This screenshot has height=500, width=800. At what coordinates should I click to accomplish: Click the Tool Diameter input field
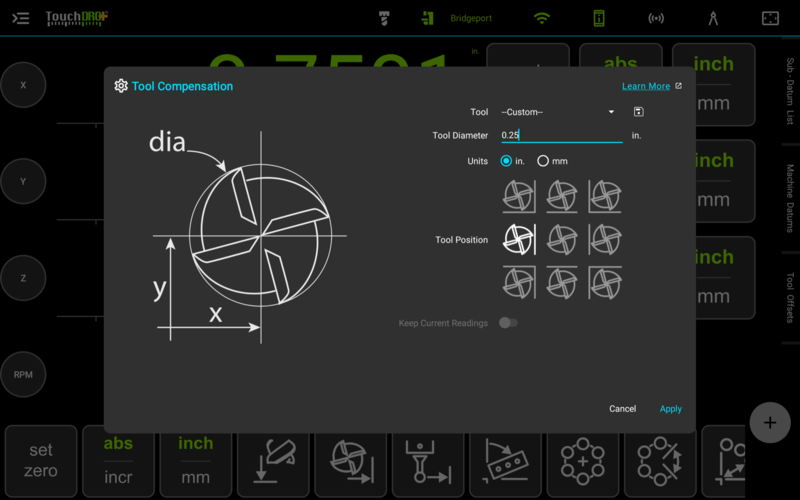pos(561,135)
